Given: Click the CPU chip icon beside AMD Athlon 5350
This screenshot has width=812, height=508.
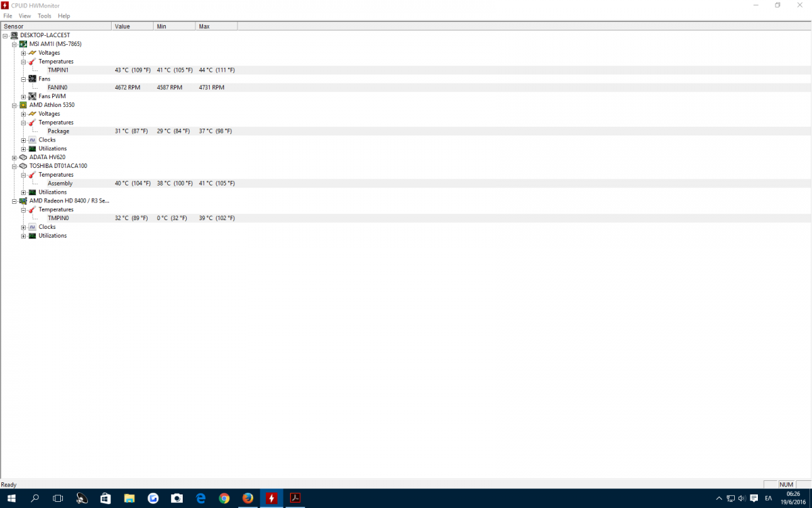Looking at the screenshot, I should [x=23, y=105].
